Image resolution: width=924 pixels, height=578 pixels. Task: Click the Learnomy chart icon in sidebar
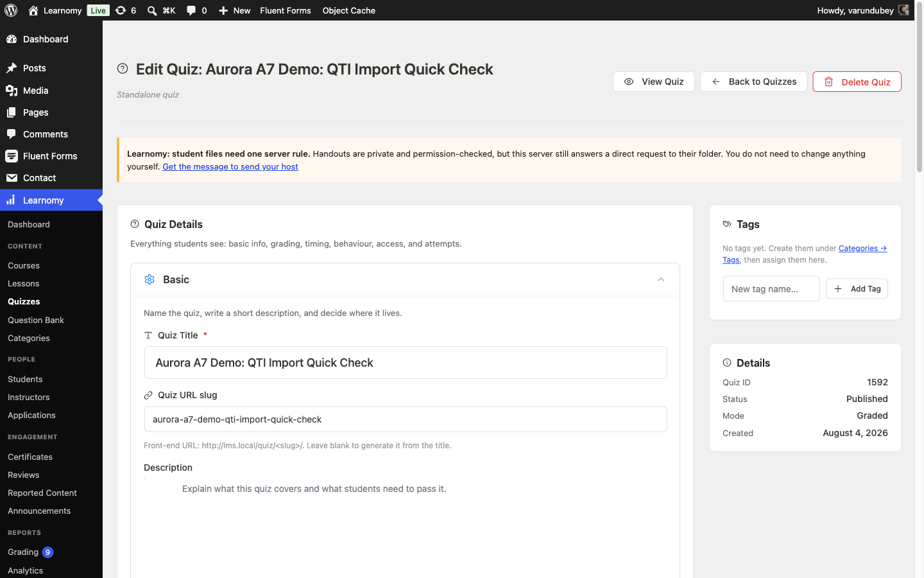[x=11, y=200]
